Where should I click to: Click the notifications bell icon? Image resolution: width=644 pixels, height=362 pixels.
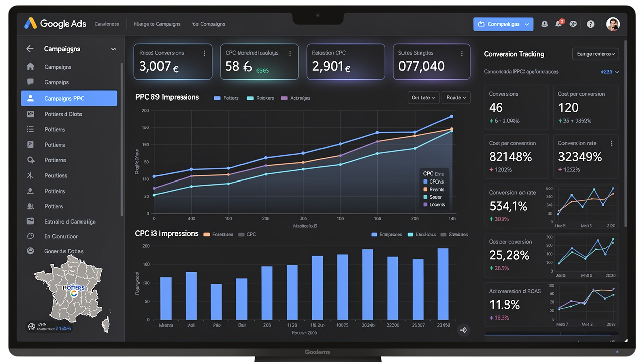click(558, 24)
